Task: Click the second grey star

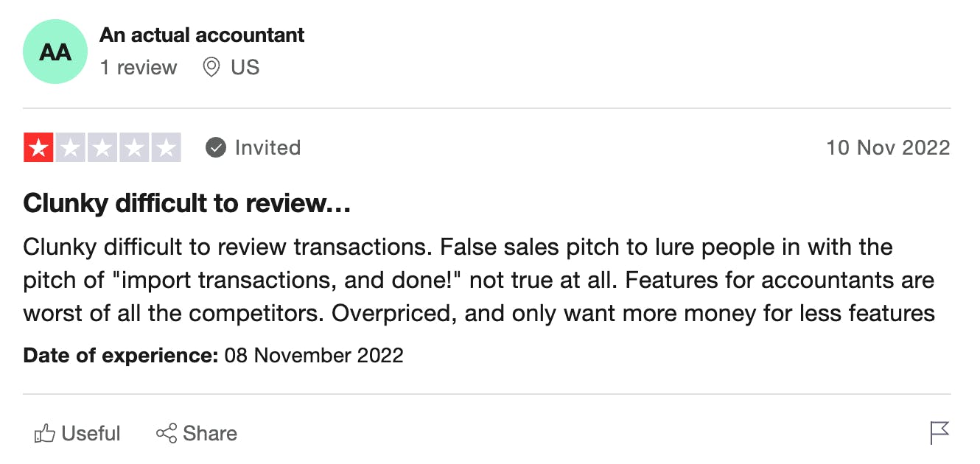Action: click(71, 147)
